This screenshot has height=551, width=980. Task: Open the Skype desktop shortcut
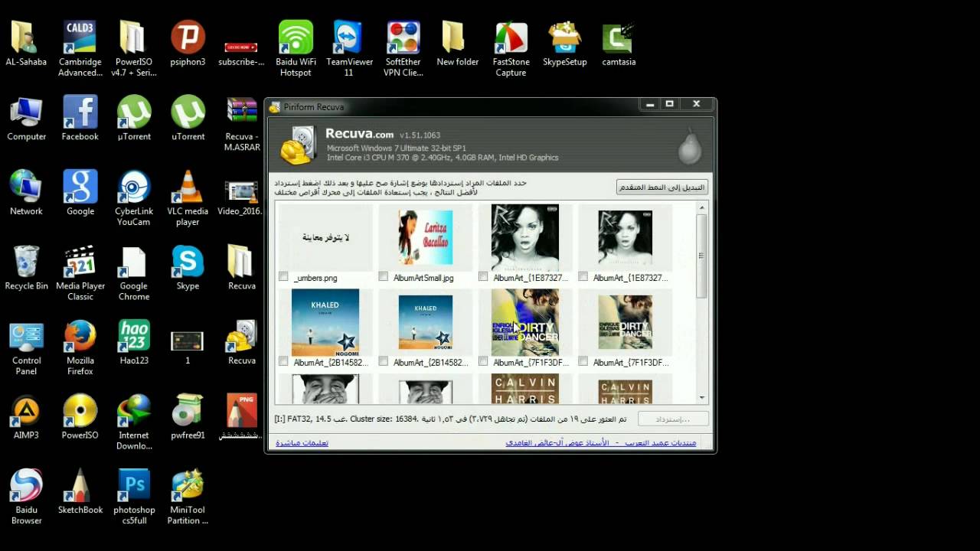[188, 269]
